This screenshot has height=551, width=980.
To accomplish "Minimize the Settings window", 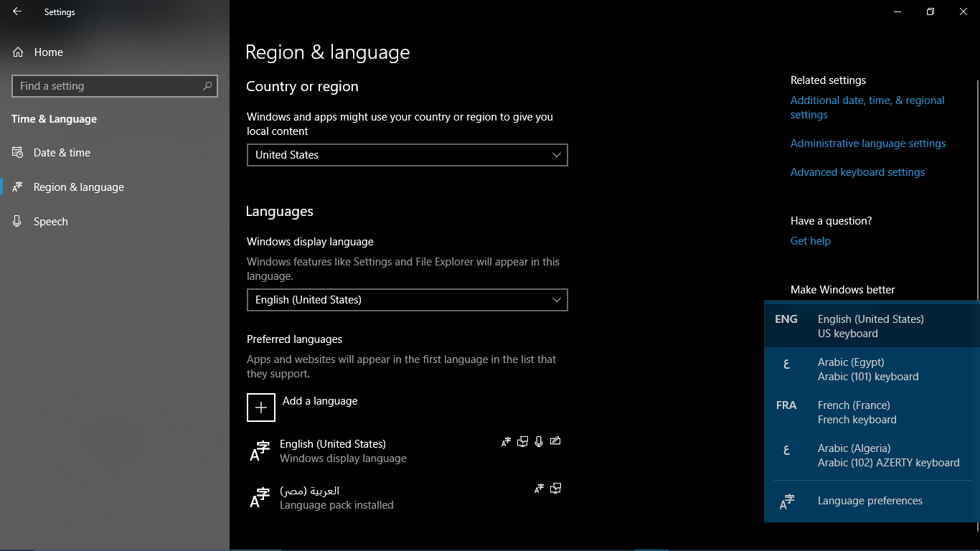I will (x=897, y=11).
